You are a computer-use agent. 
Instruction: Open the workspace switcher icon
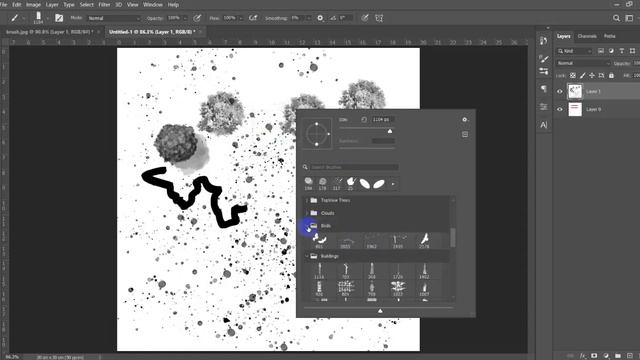click(629, 18)
